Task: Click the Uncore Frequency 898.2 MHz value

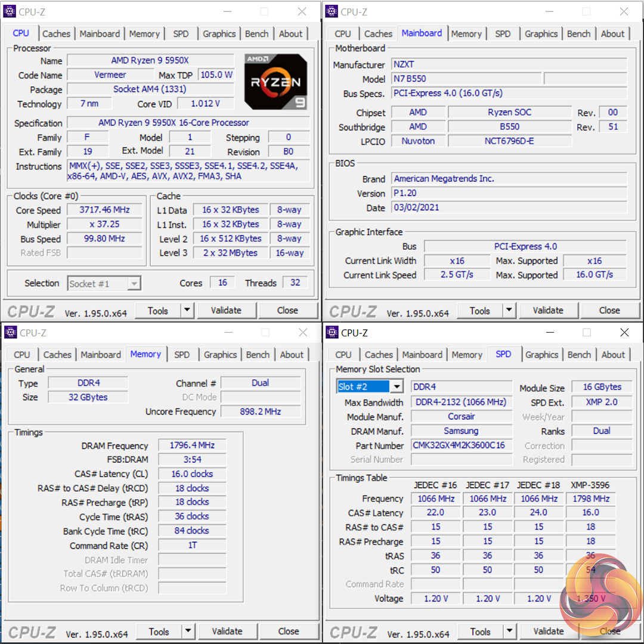Action: pos(261,411)
